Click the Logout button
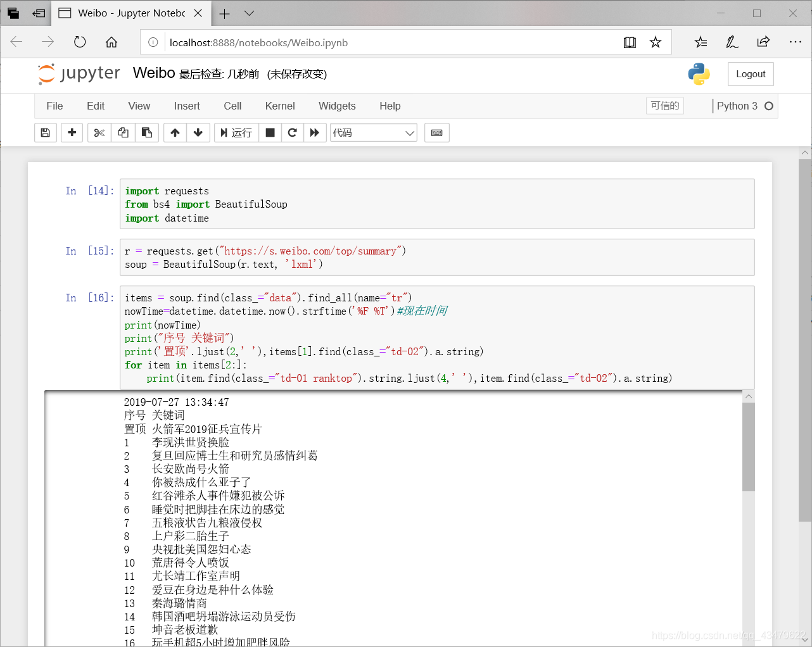This screenshot has height=647, width=812. tap(751, 74)
